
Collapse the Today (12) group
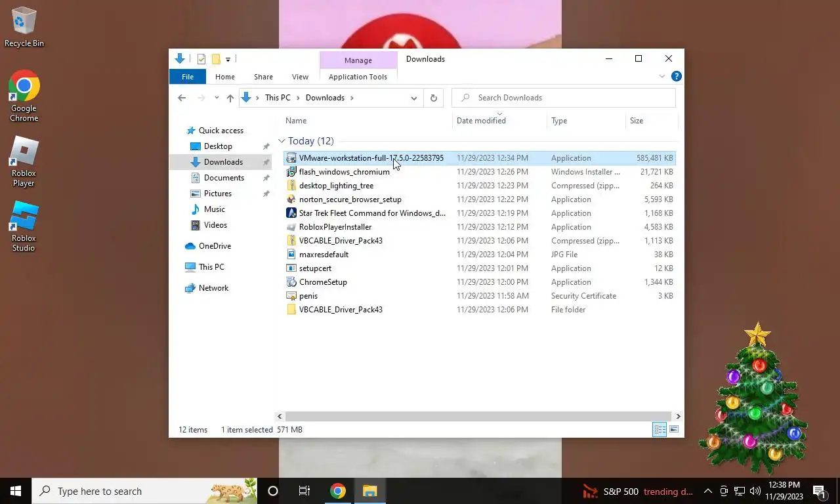pos(282,141)
